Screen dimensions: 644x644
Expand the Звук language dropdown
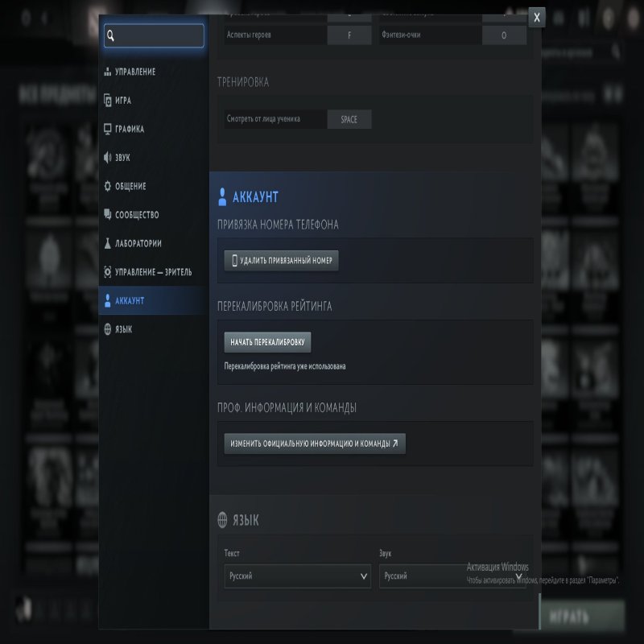coord(451,576)
